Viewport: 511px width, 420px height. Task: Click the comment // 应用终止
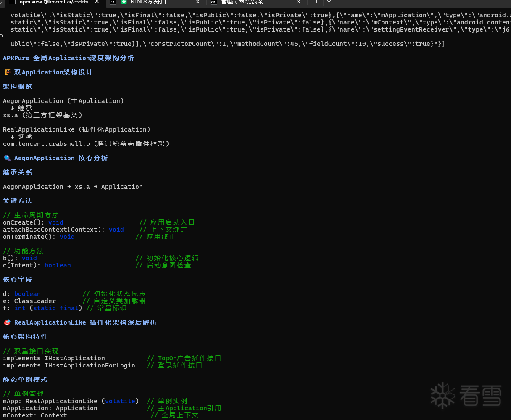pos(155,237)
